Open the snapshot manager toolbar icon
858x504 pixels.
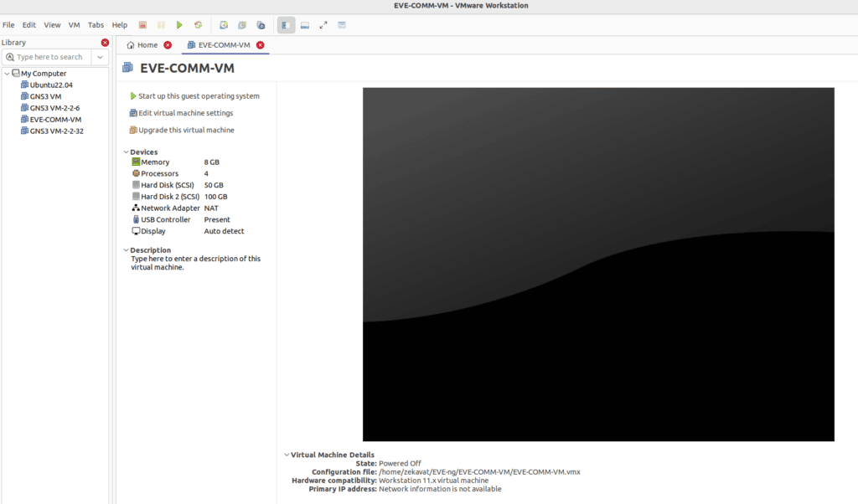pyautogui.click(x=261, y=25)
